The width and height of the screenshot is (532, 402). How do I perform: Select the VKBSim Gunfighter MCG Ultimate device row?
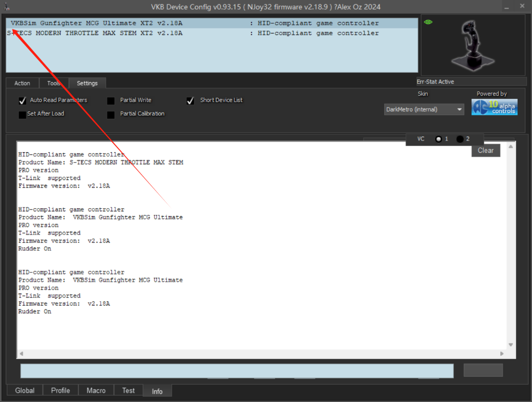(212, 23)
